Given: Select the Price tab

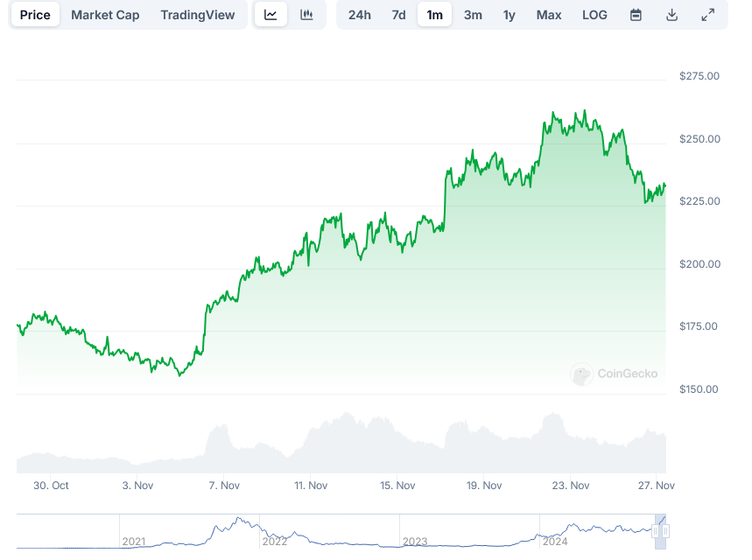Looking at the screenshot, I should click(x=35, y=15).
